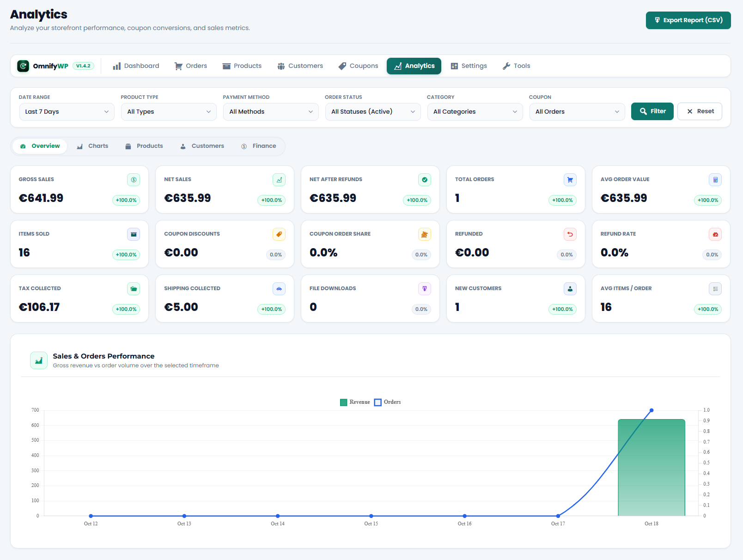Screen dimensions: 743x560
Task: Click the File Downloads download icon
Action: tap(425, 289)
